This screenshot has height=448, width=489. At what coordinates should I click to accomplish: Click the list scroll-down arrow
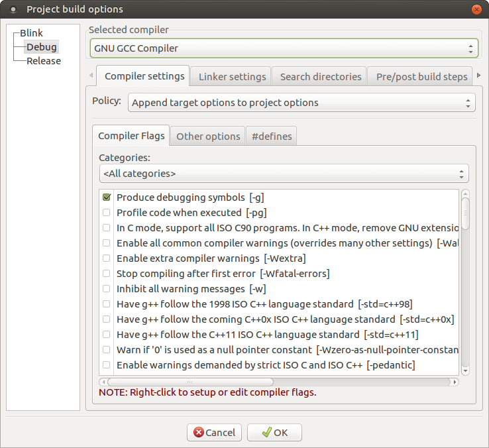click(465, 370)
